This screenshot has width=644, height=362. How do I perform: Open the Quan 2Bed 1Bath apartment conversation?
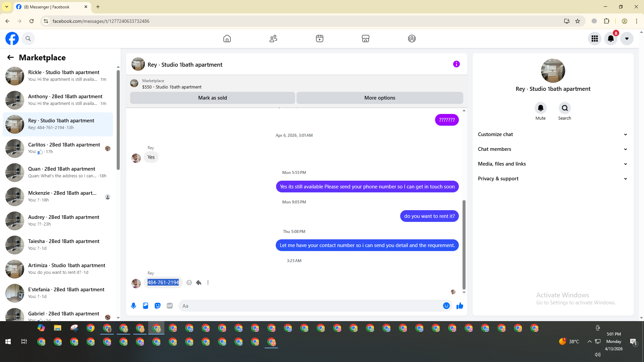click(58, 172)
